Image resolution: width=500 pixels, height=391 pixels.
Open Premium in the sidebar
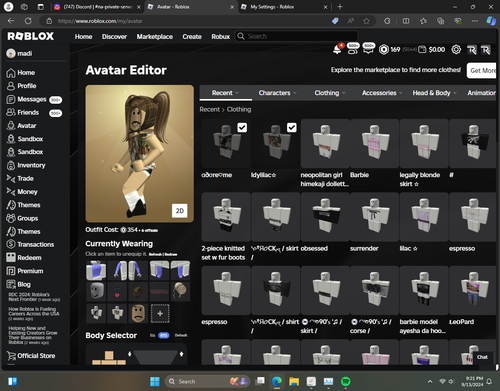click(x=25, y=271)
